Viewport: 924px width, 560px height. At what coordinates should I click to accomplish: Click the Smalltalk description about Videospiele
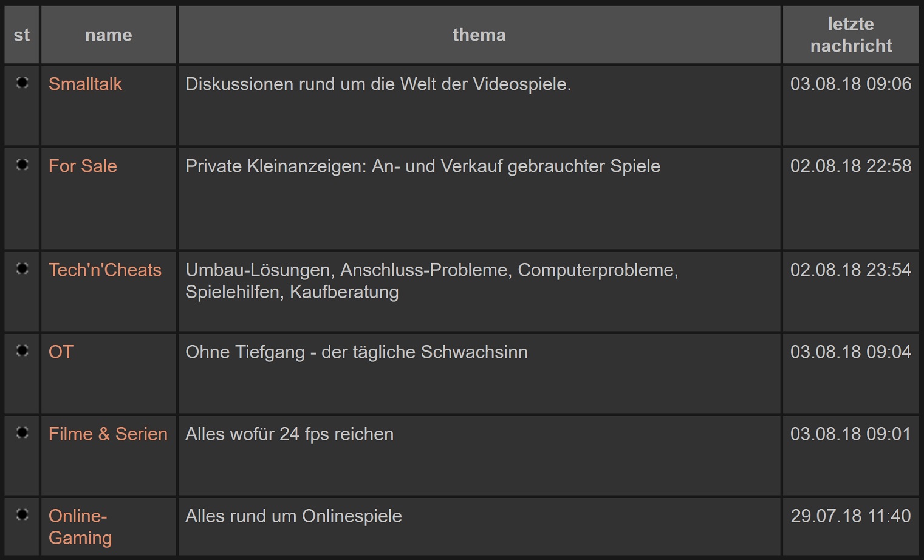pos(378,84)
